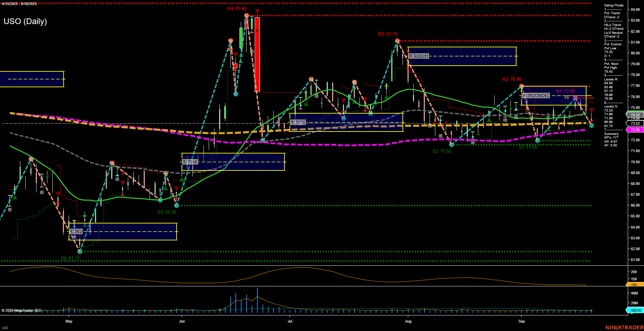Click the S4: 61.75 support label

click(70, 258)
